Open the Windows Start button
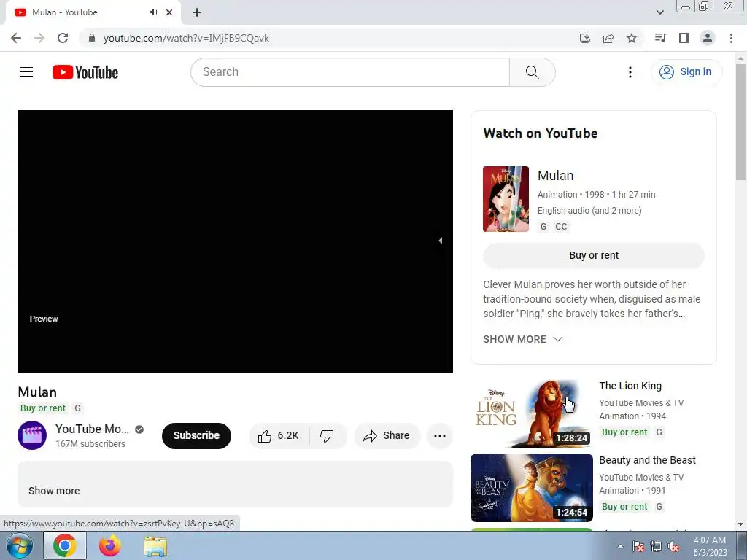Image resolution: width=747 pixels, height=560 pixels. point(20,545)
